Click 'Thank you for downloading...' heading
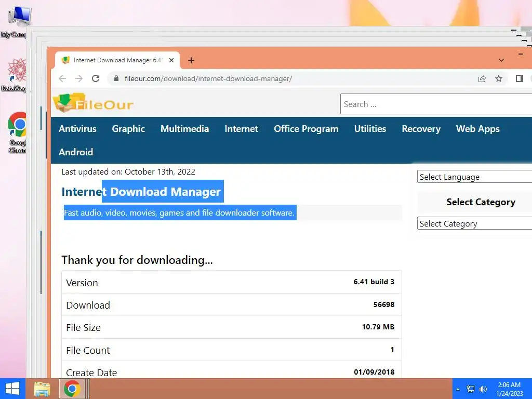The height and width of the screenshot is (399, 532). (x=137, y=260)
